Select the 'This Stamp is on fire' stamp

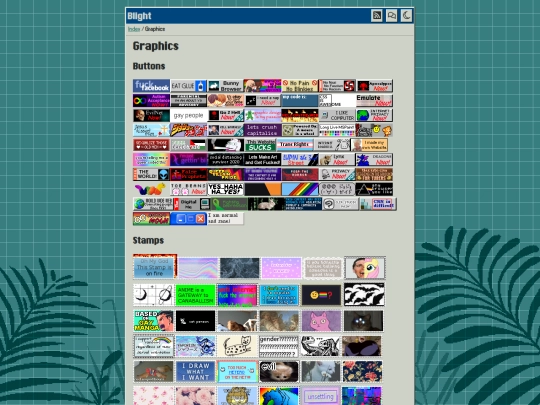pos(155,267)
